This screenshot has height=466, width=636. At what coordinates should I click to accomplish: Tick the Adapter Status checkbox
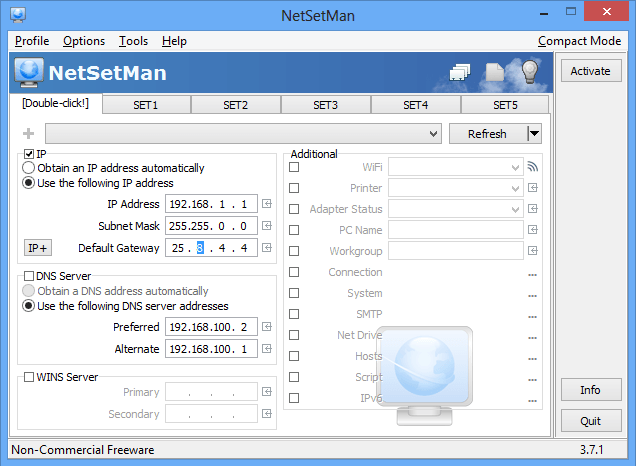click(x=294, y=209)
